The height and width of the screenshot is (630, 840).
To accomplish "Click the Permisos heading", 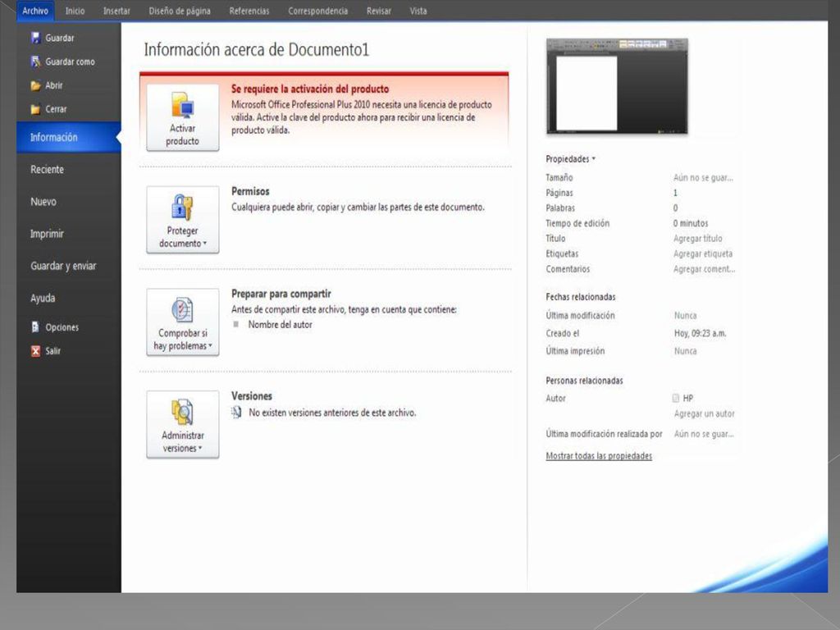I will pyautogui.click(x=250, y=191).
